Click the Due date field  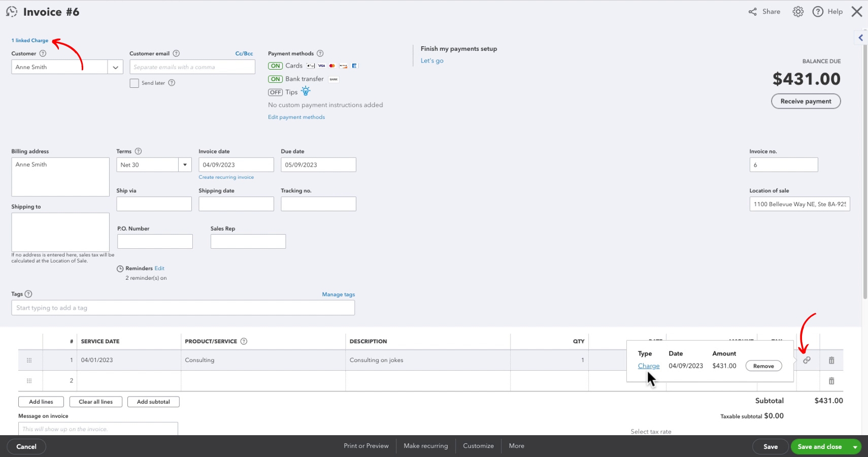click(x=318, y=165)
